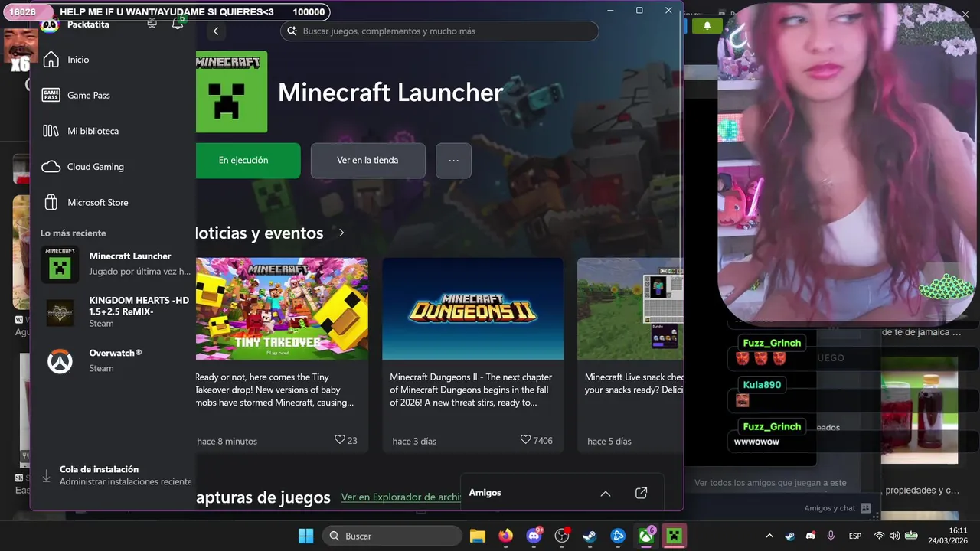The width and height of the screenshot is (980, 551).
Task: Click Minecraft Launcher page title
Action: point(390,93)
